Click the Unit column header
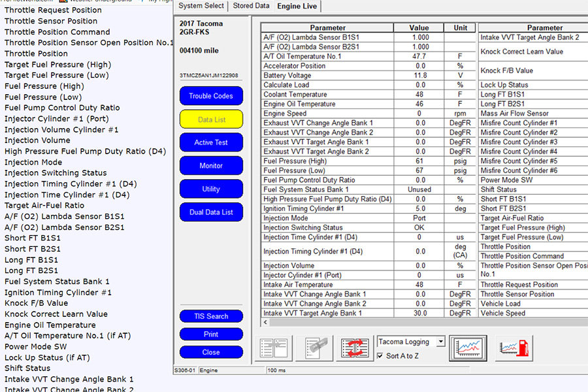Viewport: 588px width, 392px height. point(460,27)
